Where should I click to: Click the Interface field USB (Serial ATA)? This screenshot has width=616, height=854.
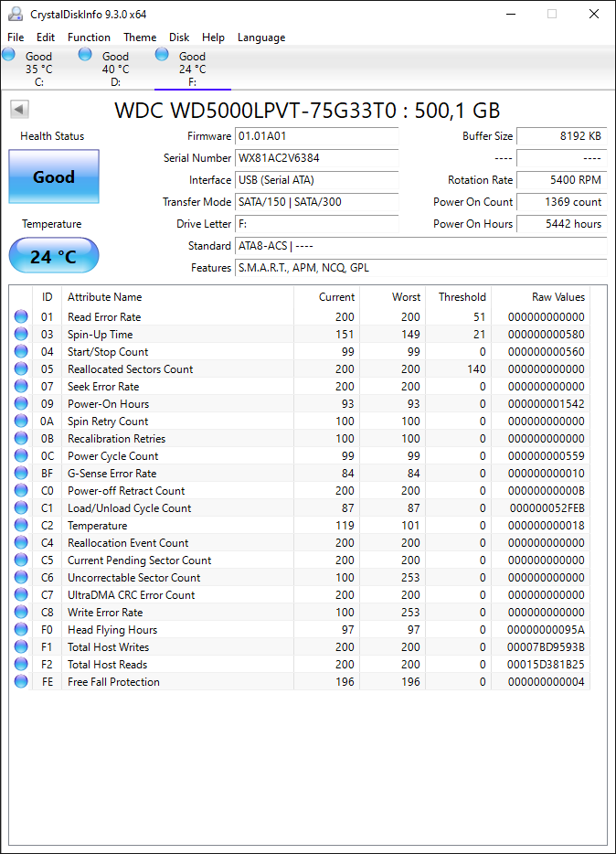coord(317,180)
